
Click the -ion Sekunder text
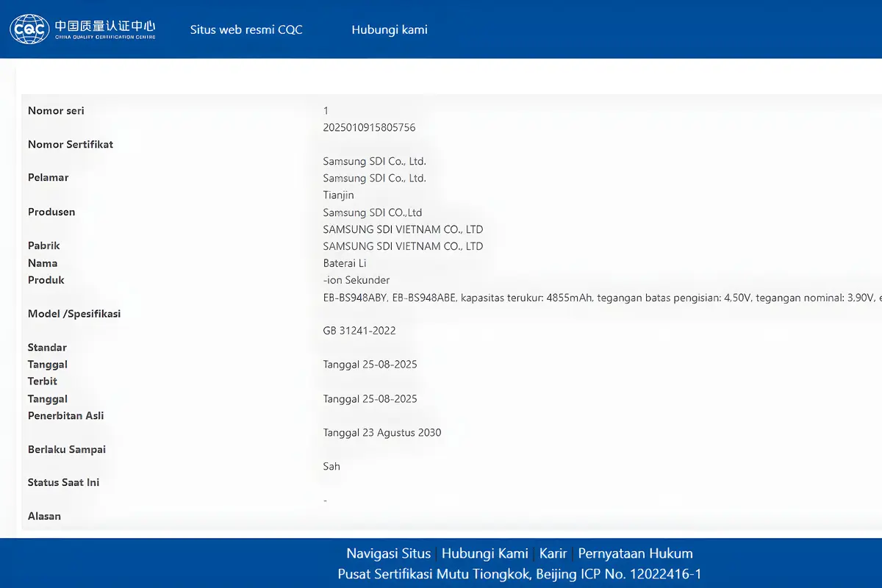tap(356, 280)
